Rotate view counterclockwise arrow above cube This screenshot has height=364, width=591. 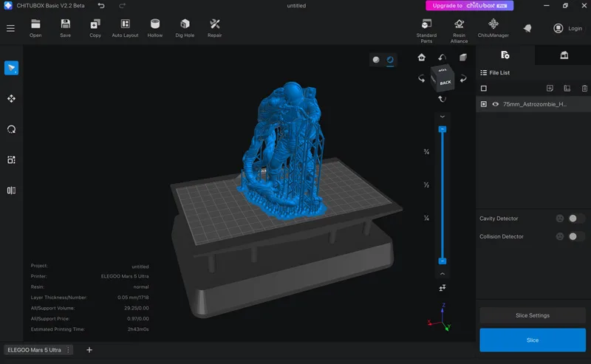[x=442, y=58]
